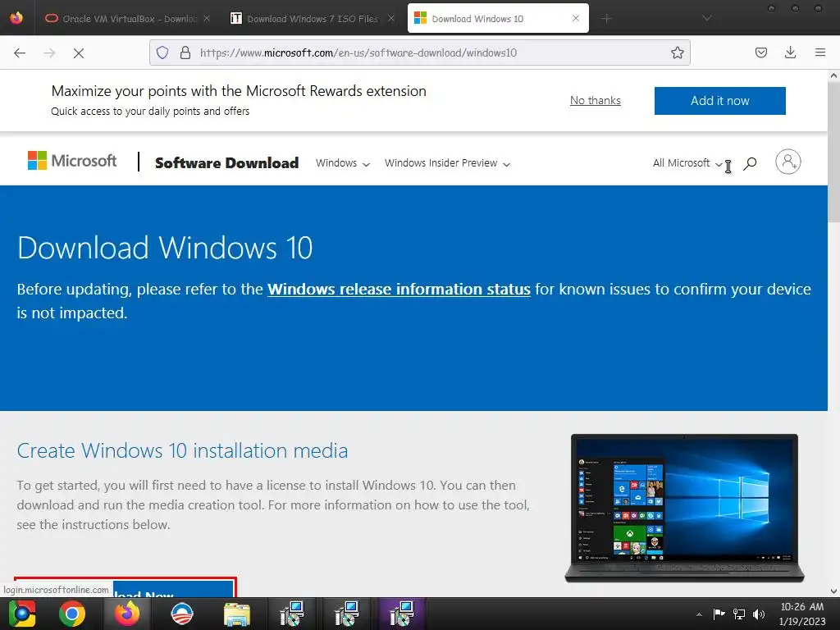Sign in with the account icon
The width and height of the screenshot is (840, 630).
pos(788,162)
